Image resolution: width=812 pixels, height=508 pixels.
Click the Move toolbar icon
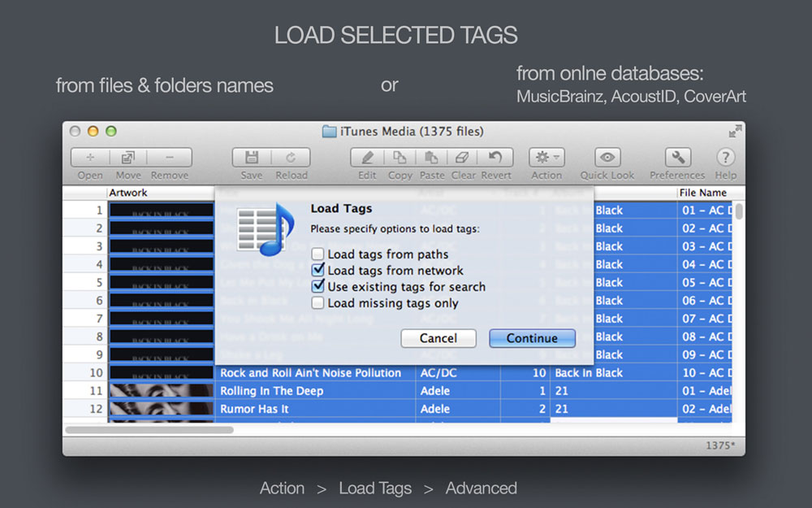click(x=128, y=157)
